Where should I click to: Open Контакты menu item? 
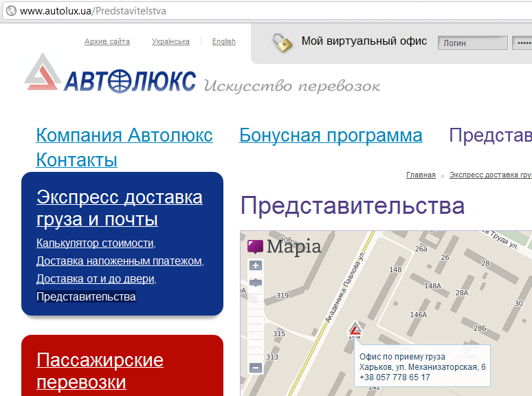click(77, 159)
